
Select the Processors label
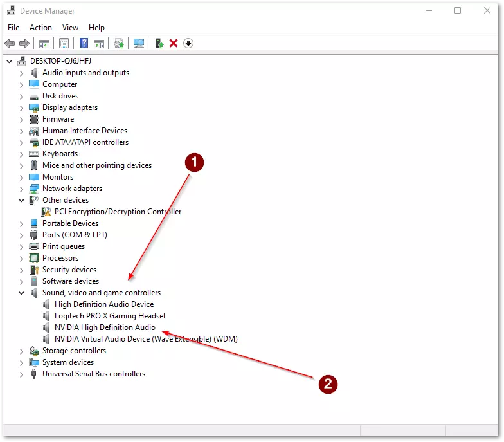click(60, 258)
